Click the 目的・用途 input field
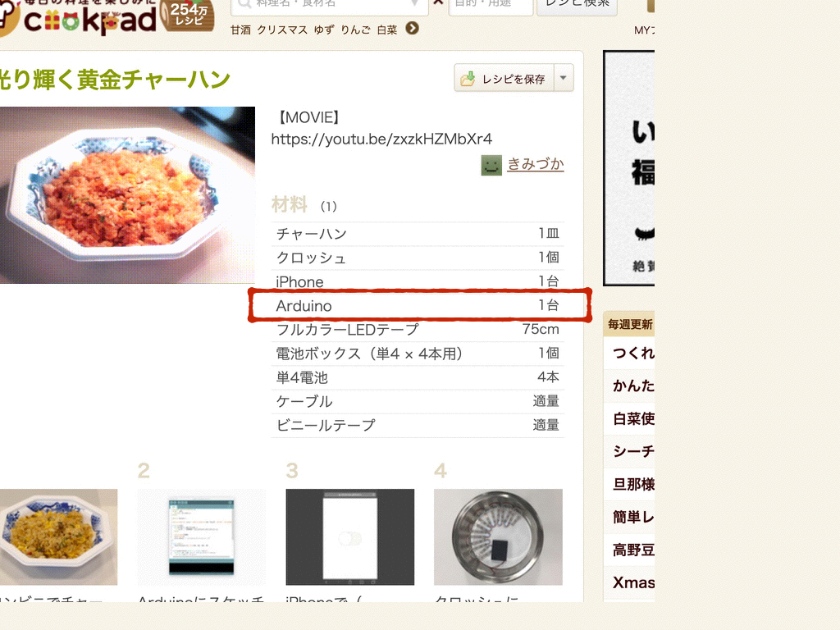Viewport: 840px width, 630px height. pyautogui.click(x=491, y=6)
